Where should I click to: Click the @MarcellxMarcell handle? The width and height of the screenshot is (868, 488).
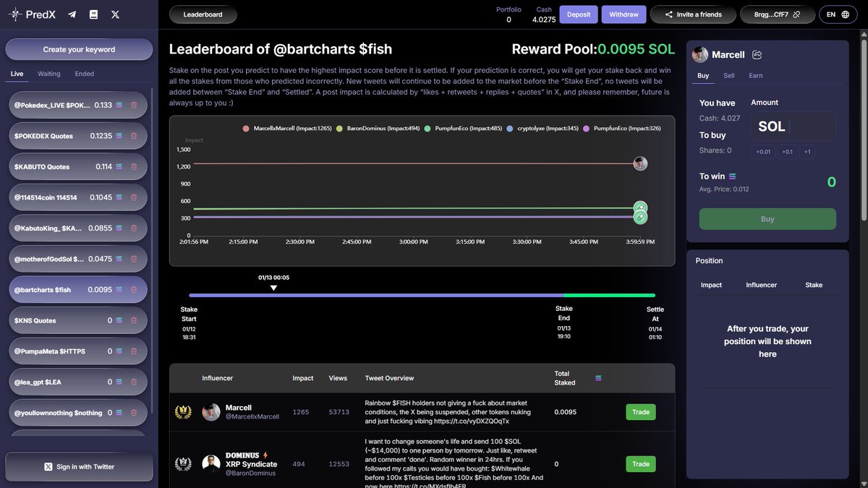point(252,417)
